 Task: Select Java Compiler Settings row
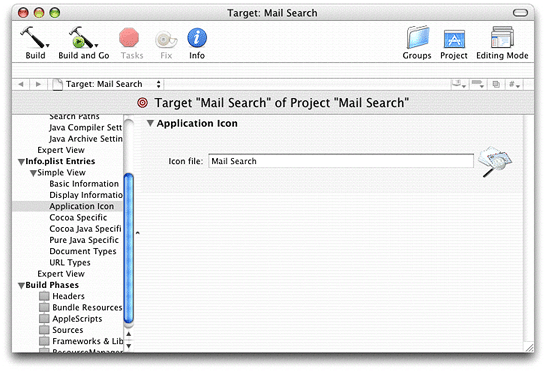point(86,127)
